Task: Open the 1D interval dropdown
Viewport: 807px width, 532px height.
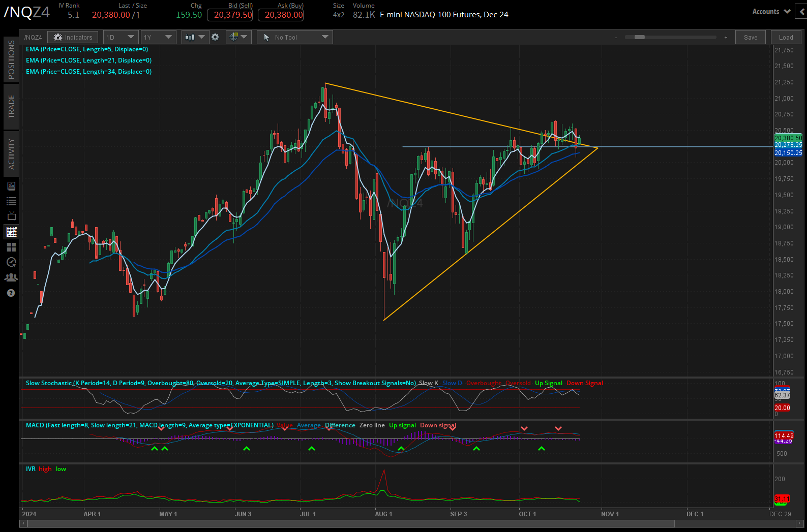Action: click(121, 37)
